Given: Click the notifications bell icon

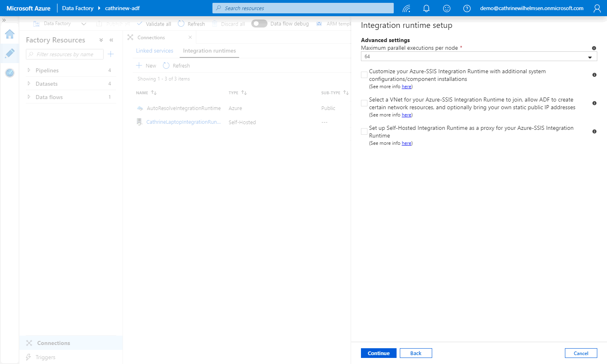Looking at the screenshot, I should click(426, 8).
